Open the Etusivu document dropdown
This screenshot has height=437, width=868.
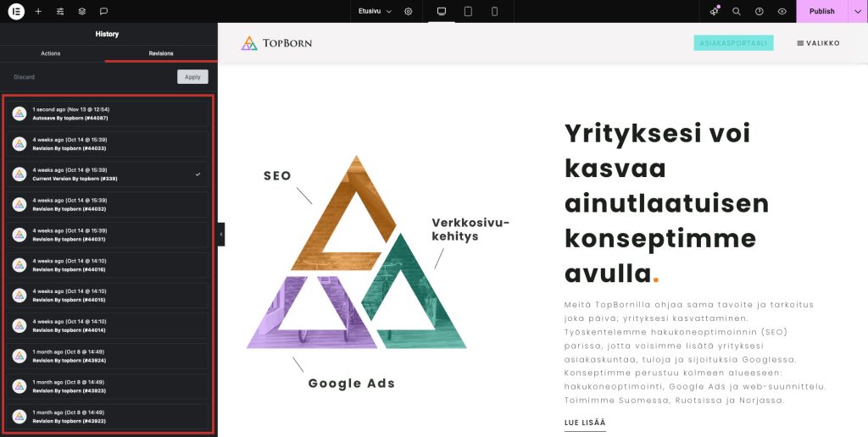pyautogui.click(x=375, y=11)
